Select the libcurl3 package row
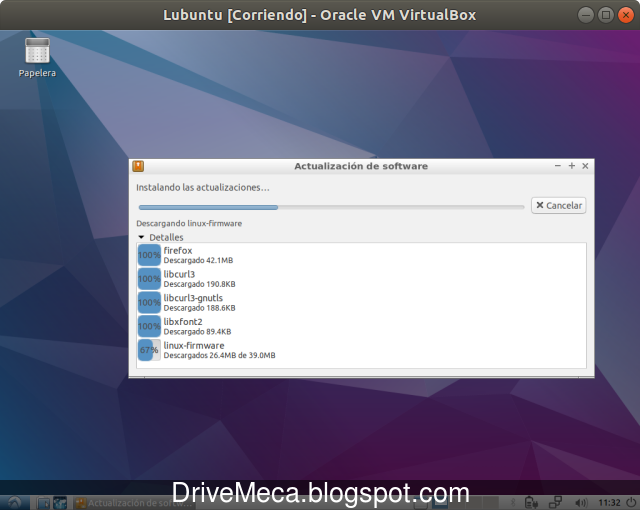The width and height of the screenshot is (640, 510). pyautogui.click(x=361, y=279)
